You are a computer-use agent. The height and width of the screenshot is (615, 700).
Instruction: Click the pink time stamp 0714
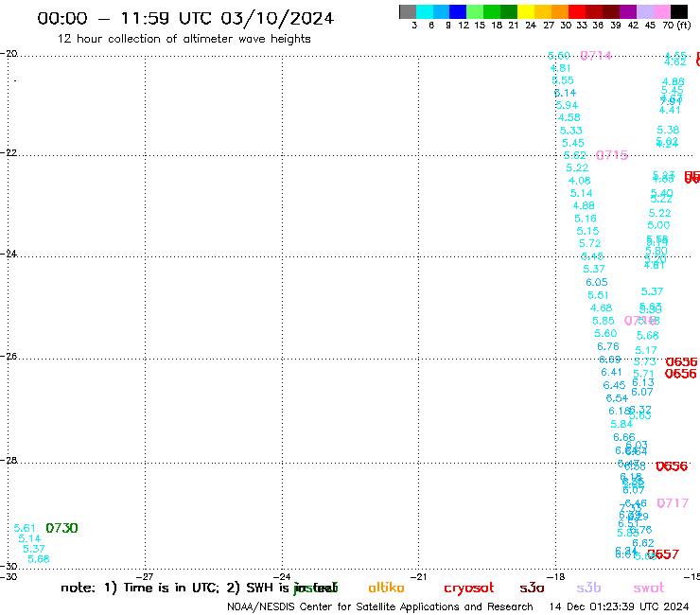596,56
